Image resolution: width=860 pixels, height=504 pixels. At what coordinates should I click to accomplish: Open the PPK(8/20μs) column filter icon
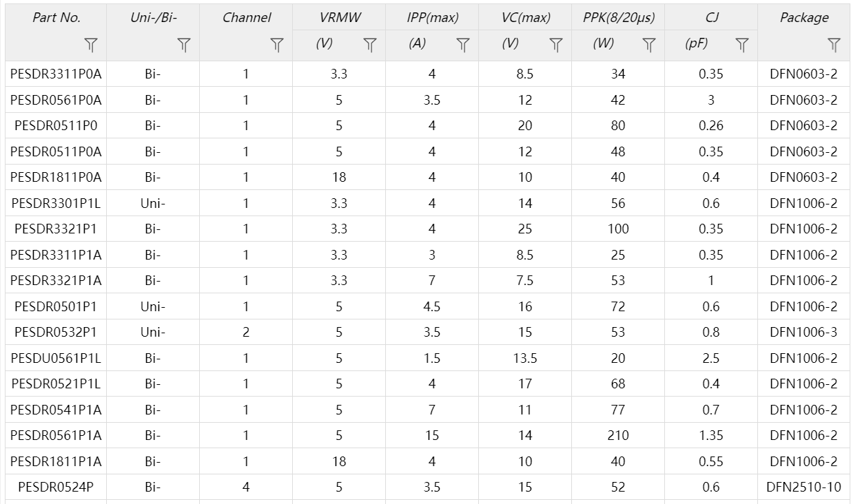(x=649, y=45)
